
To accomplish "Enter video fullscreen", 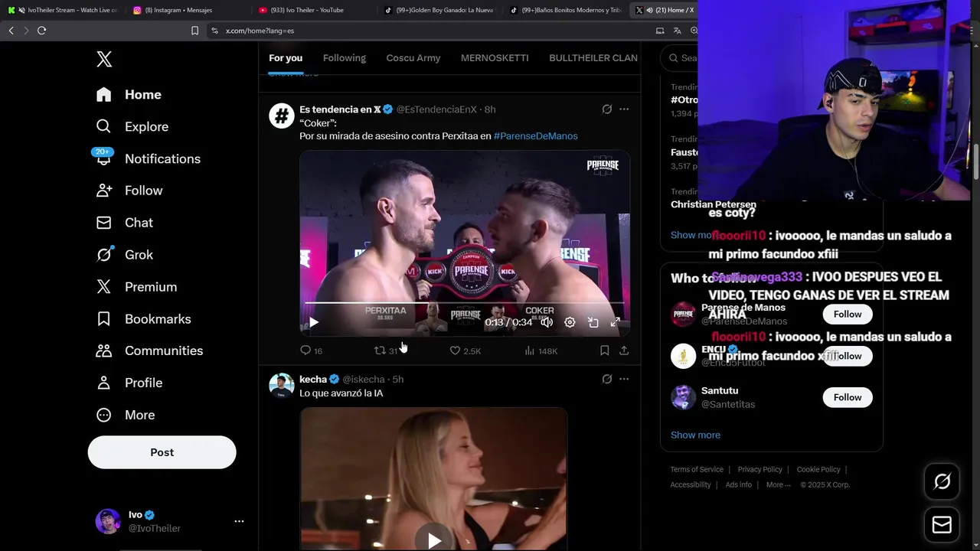I will [x=616, y=322].
